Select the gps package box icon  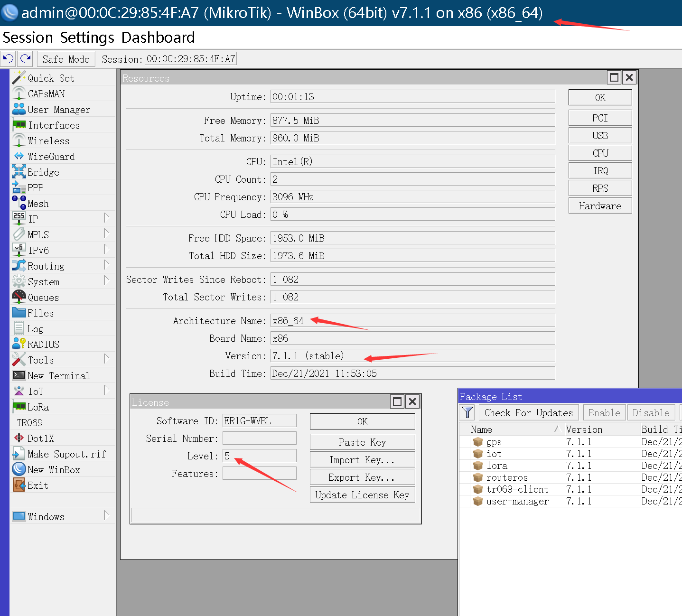click(478, 442)
